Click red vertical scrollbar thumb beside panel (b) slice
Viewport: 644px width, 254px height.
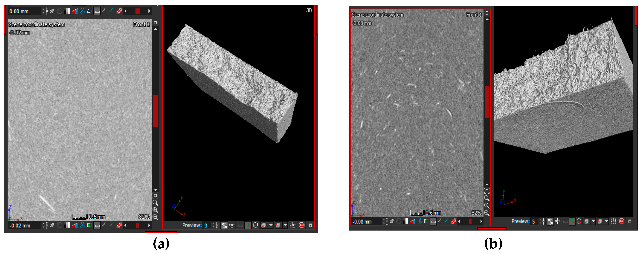tap(487, 102)
